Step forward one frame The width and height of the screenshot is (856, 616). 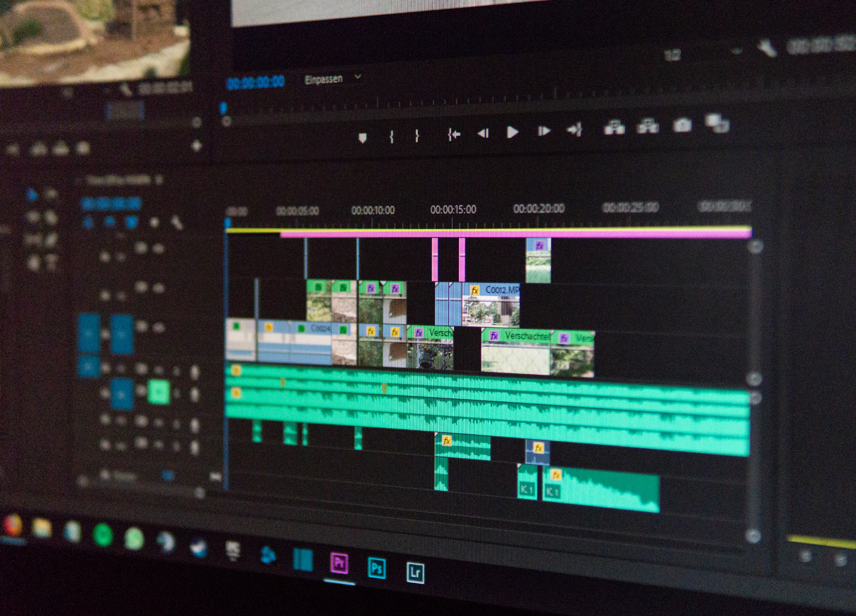click(544, 131)
